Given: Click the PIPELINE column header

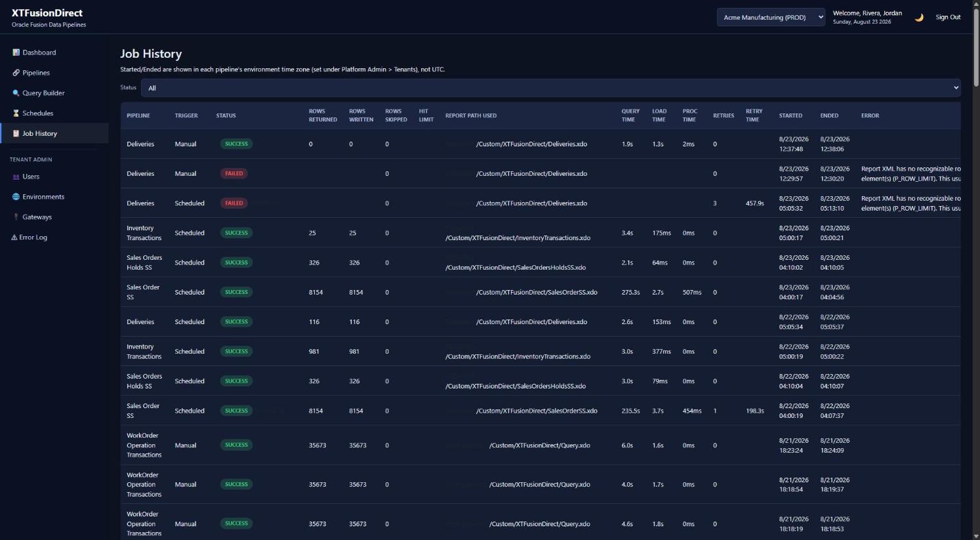Looking at the screenshot, I should (138, 115).
